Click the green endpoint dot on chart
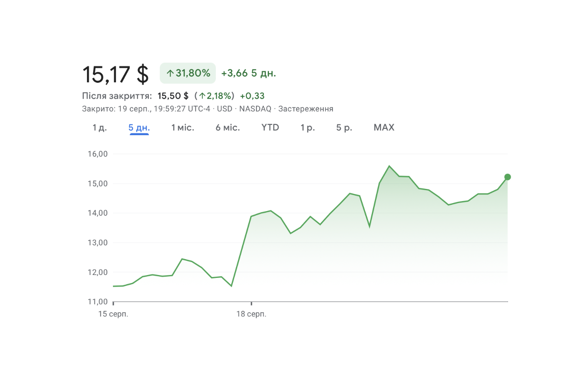 coord(507,177)
